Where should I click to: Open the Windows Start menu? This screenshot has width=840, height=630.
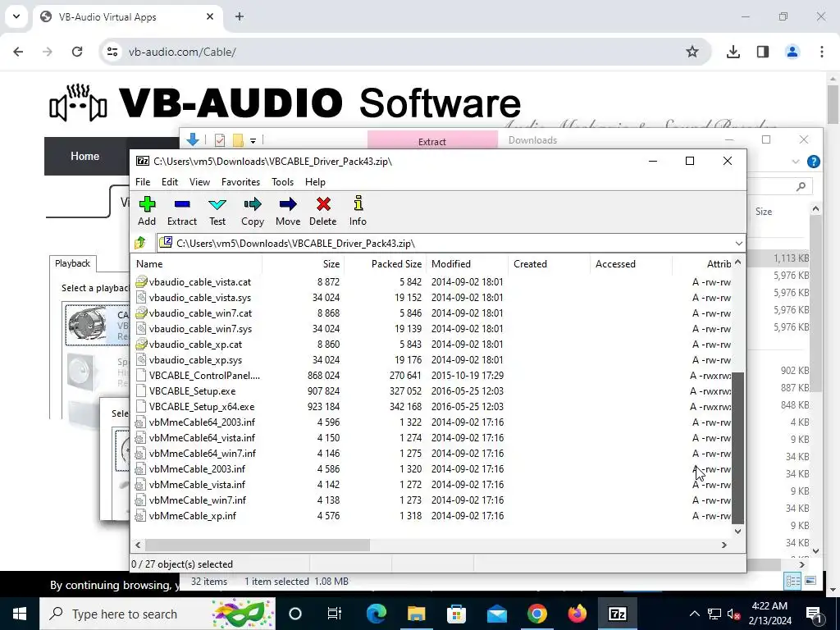pos(20,614)
